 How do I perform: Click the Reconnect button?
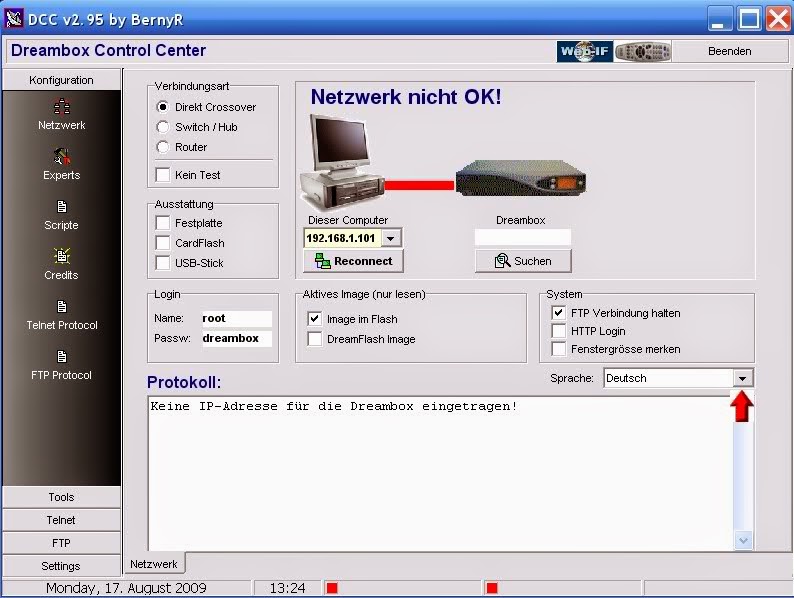[353, 261]
